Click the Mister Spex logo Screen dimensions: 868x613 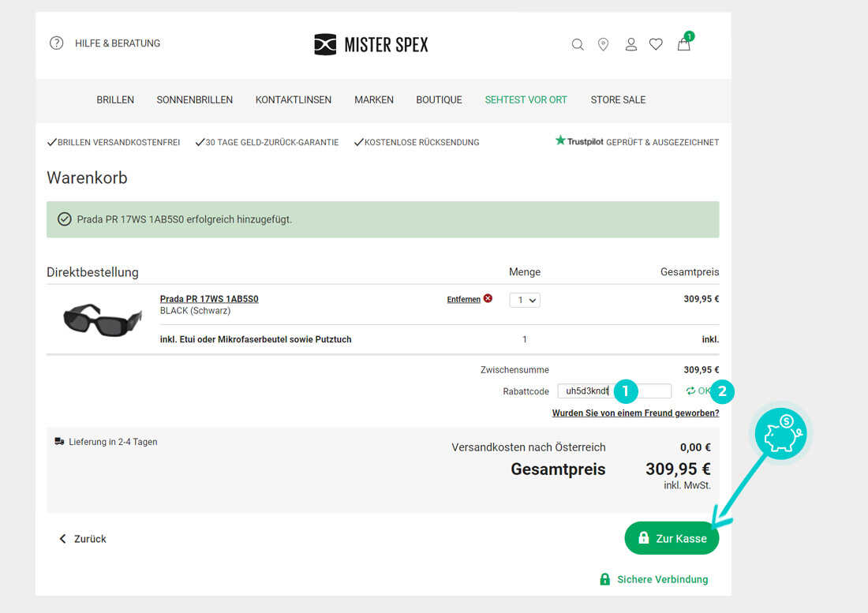tap(371, 44)
